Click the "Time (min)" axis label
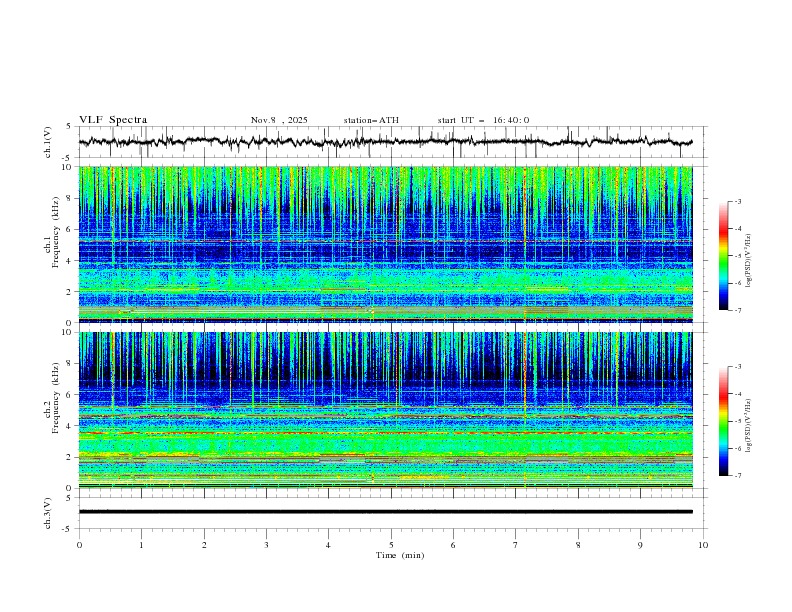792x612 pixels. [400, 555]
